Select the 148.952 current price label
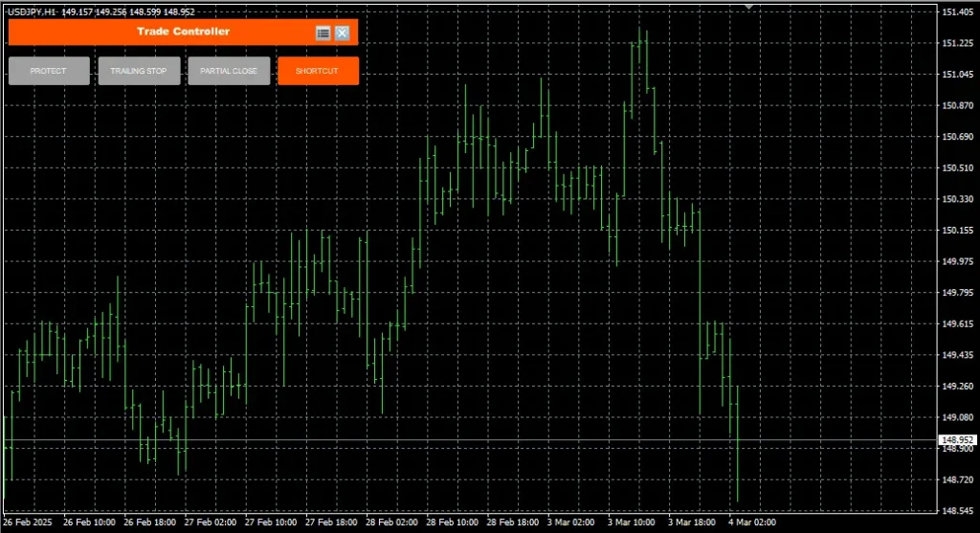This screenshot has height=533, width=980. tap(957, 440)
